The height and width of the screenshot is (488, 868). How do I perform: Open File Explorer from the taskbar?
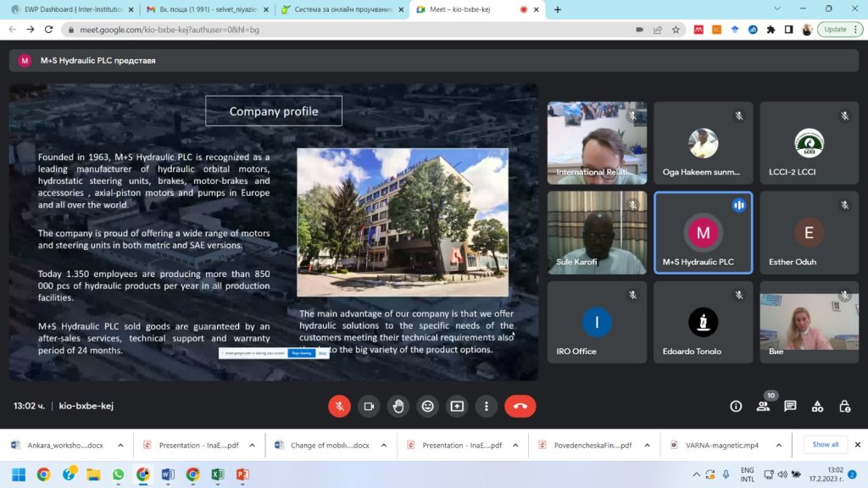[x=93, y=474]
